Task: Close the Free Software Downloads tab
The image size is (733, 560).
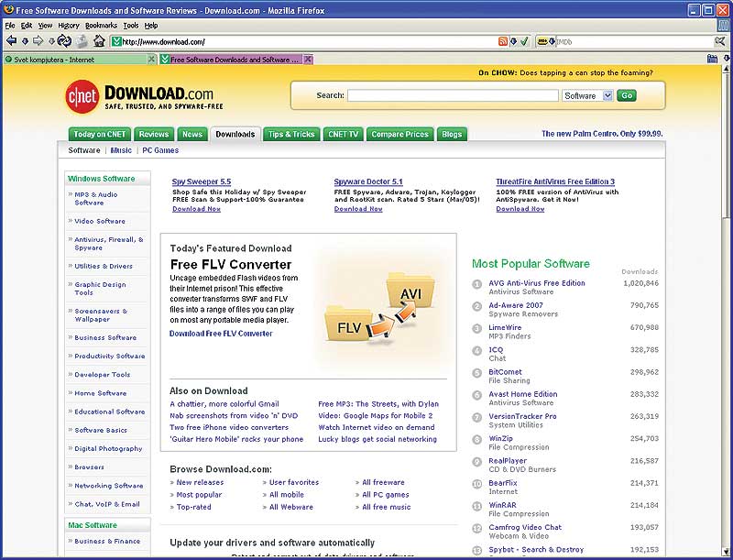Action: (x=308, y=60)
